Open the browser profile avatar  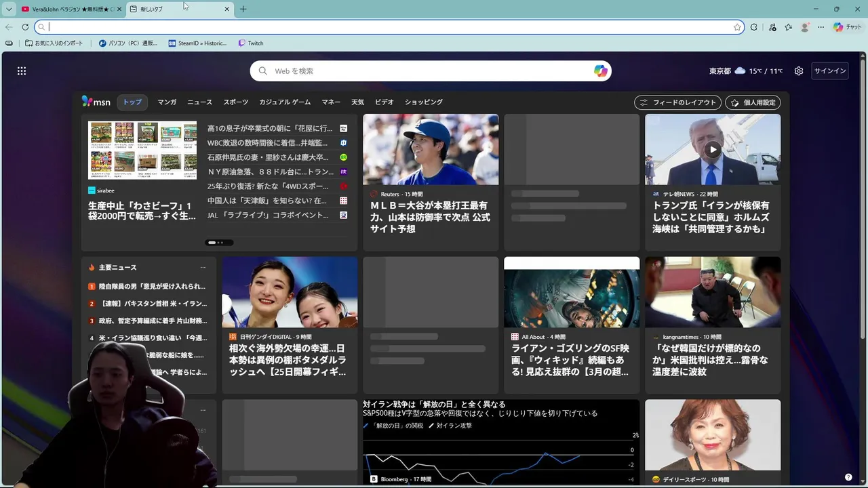pyautogui.click(x=805, y=27)
